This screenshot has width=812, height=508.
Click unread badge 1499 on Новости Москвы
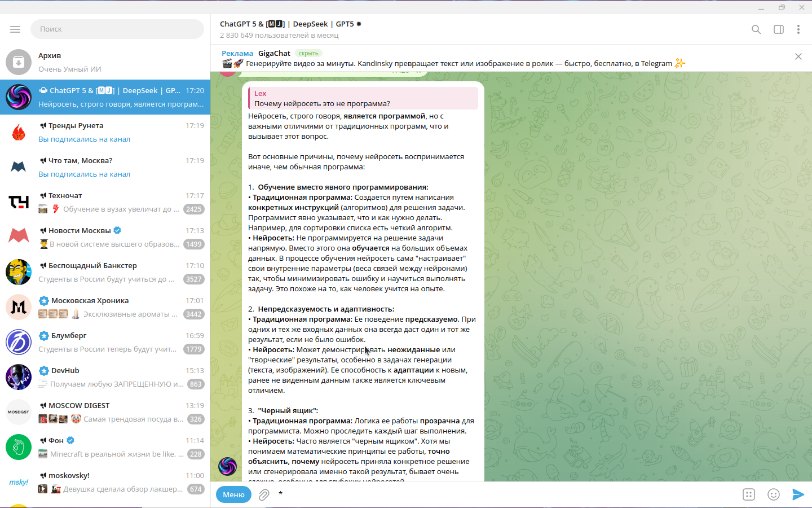coord(194,244)
